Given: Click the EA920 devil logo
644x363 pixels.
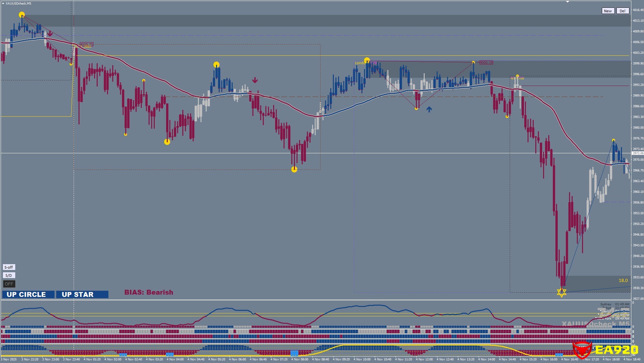Looking at the screenshot, I should tap(582, 350).
